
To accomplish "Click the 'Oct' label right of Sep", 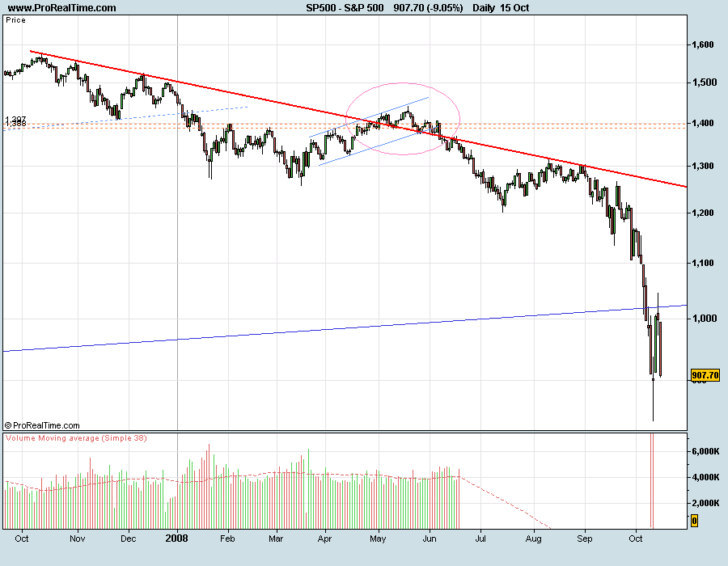I will 636,539.
